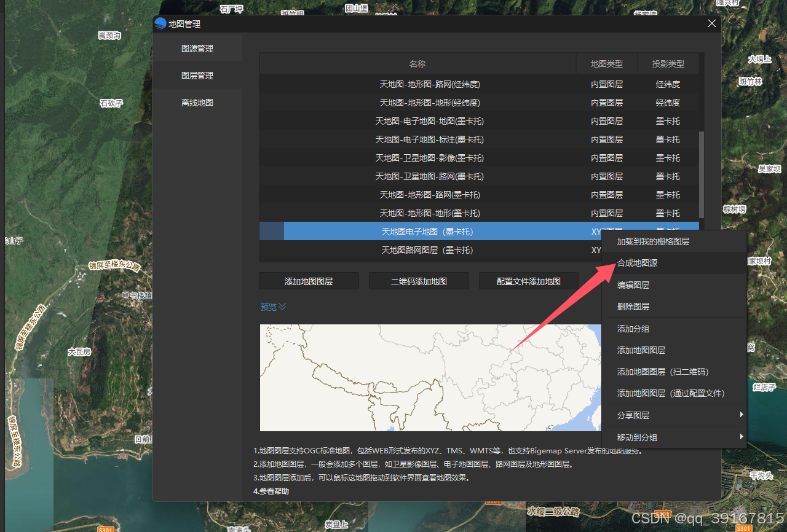Choose 合成地图源 in context menu
787x532 pixels.
point(674,263)
